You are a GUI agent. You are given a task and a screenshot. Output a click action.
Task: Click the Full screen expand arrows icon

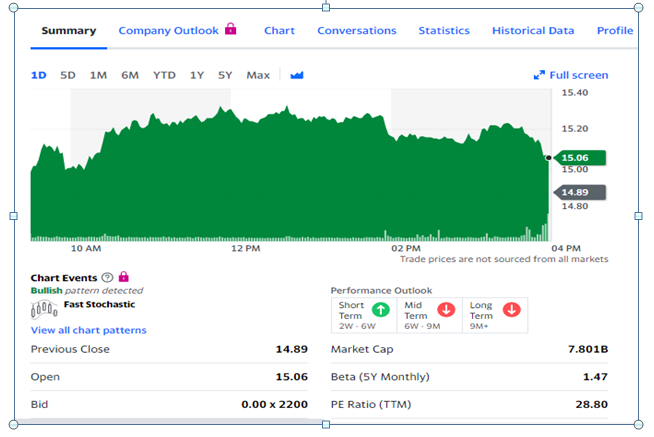539,75
